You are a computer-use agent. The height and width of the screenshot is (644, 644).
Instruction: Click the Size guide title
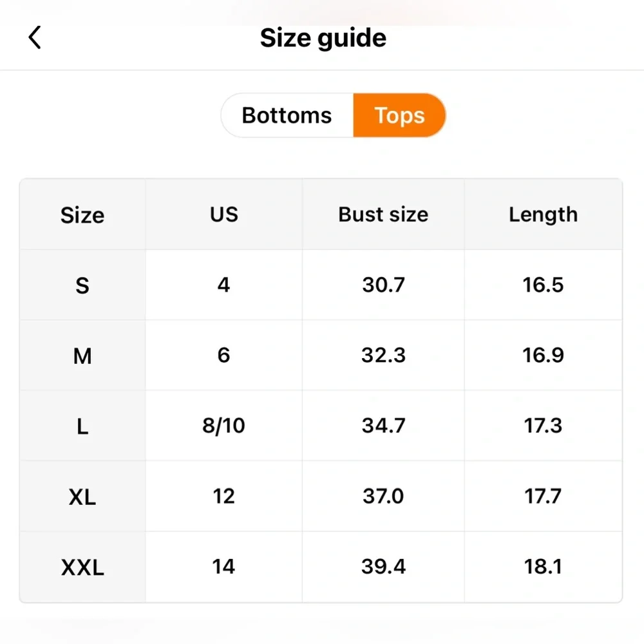click(x=323, y=38)
